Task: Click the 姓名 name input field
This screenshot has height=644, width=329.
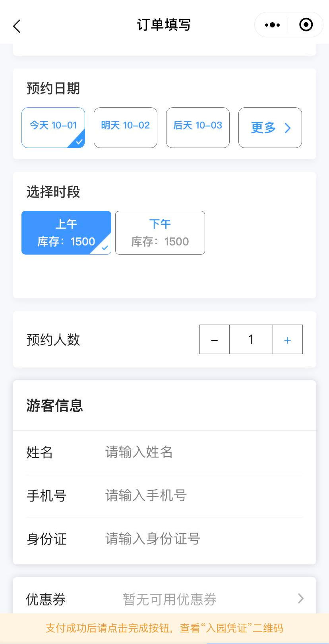Action: (199, 452)
